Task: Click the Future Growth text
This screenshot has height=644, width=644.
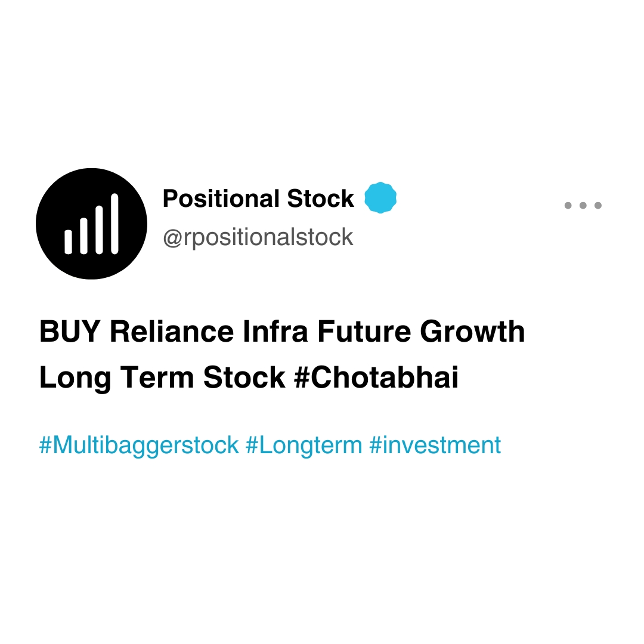Action: (420, 332)
